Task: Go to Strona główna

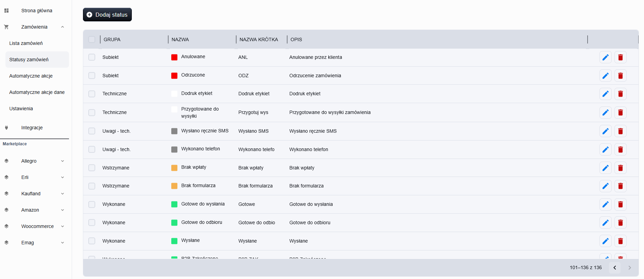Action: pos(37,11)
